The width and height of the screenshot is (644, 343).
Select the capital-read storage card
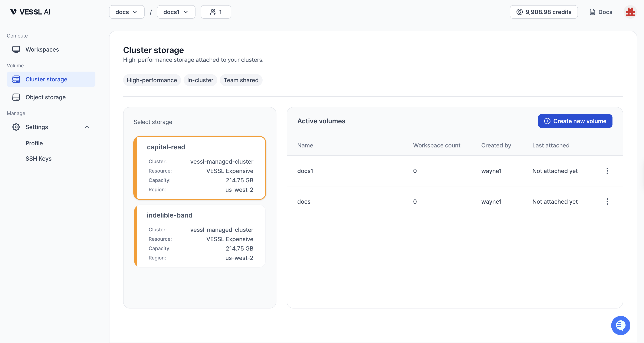point(200,168)
